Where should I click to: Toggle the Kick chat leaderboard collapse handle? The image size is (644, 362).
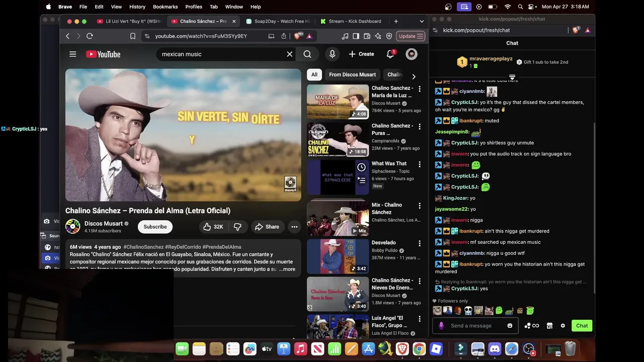click(x=512, y=77)
